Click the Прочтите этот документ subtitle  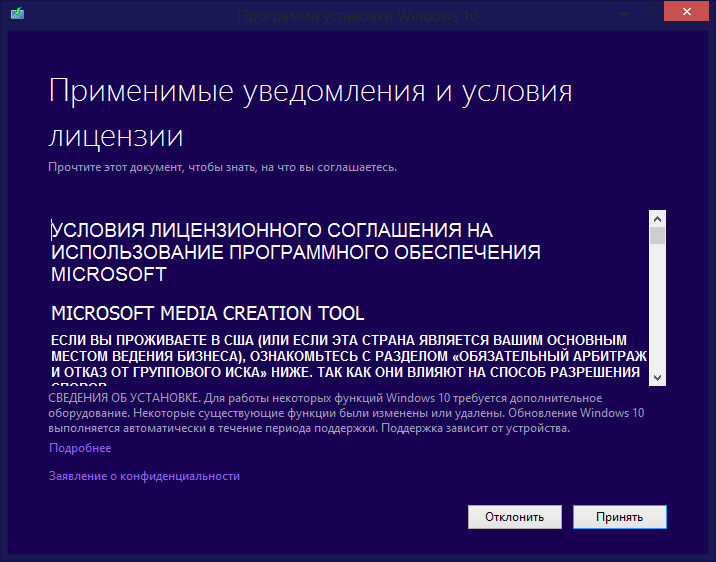(x=222, y=167)
